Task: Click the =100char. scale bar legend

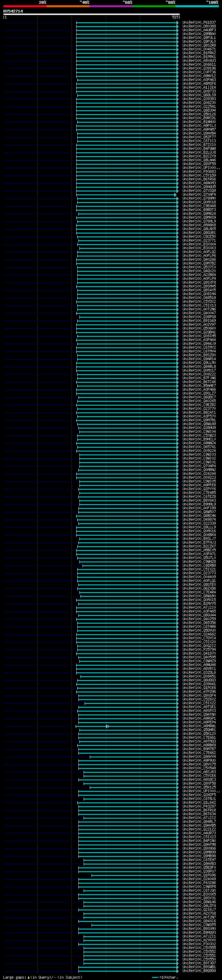Action: tap(165, 977)
